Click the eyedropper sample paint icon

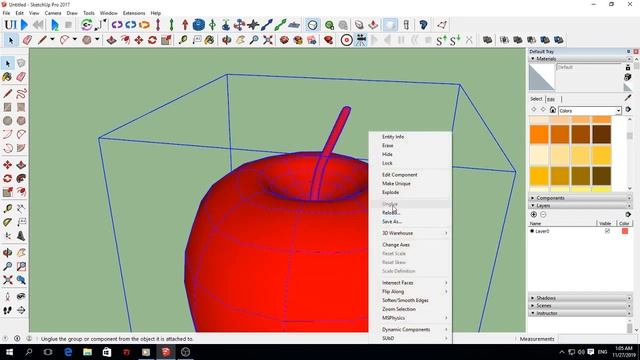pos(628,98)
